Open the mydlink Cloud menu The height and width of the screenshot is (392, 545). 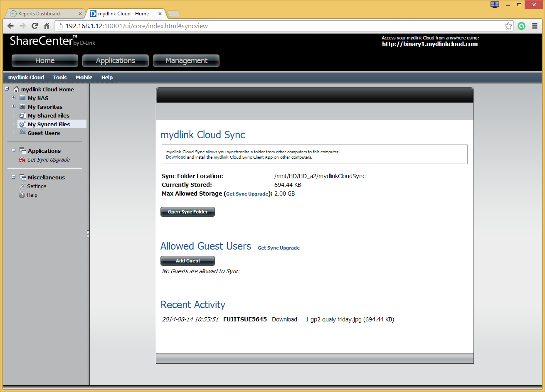tap(26, 77)
